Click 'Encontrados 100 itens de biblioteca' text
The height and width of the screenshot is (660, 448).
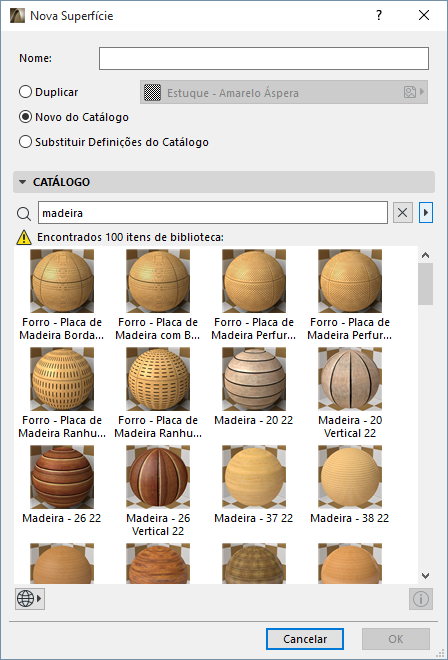point(131,237)
